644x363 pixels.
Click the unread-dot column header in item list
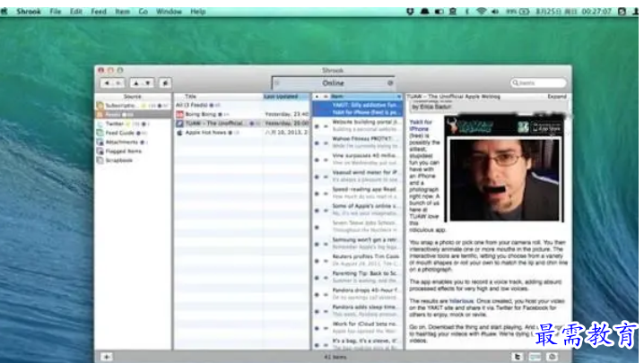pyautogui.click(x=317, y=97)
